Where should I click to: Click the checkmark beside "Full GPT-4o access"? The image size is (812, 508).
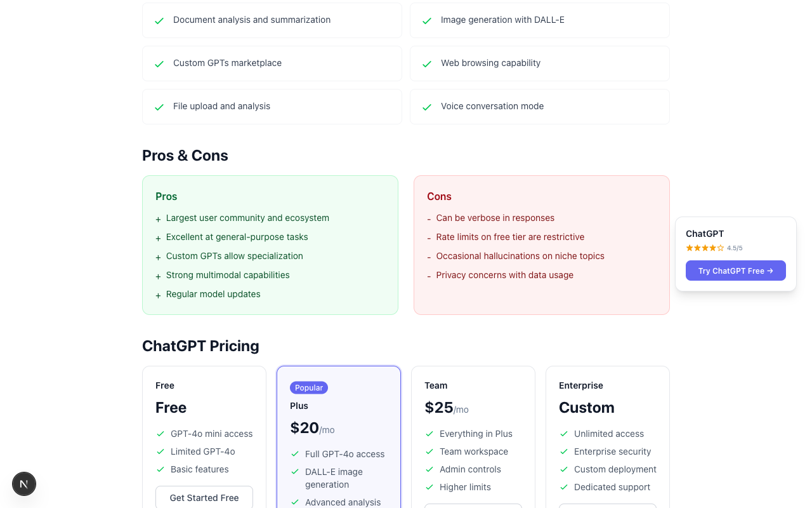[295, 455]
